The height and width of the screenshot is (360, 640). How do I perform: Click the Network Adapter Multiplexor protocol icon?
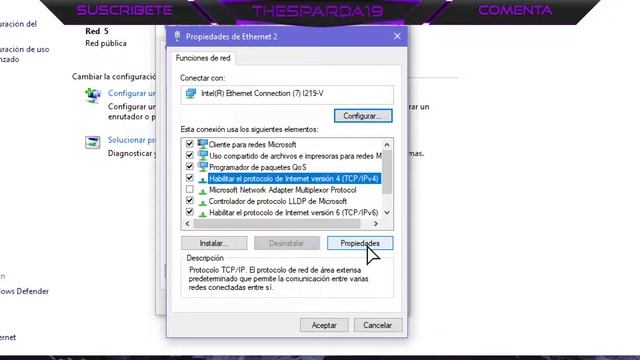coord(202,191)
